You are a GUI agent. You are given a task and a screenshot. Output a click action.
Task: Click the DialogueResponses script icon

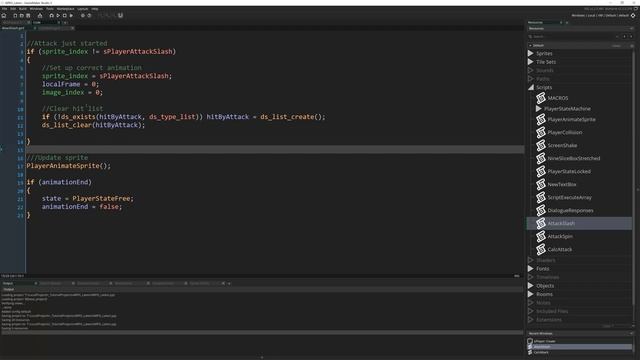[541, 211]
